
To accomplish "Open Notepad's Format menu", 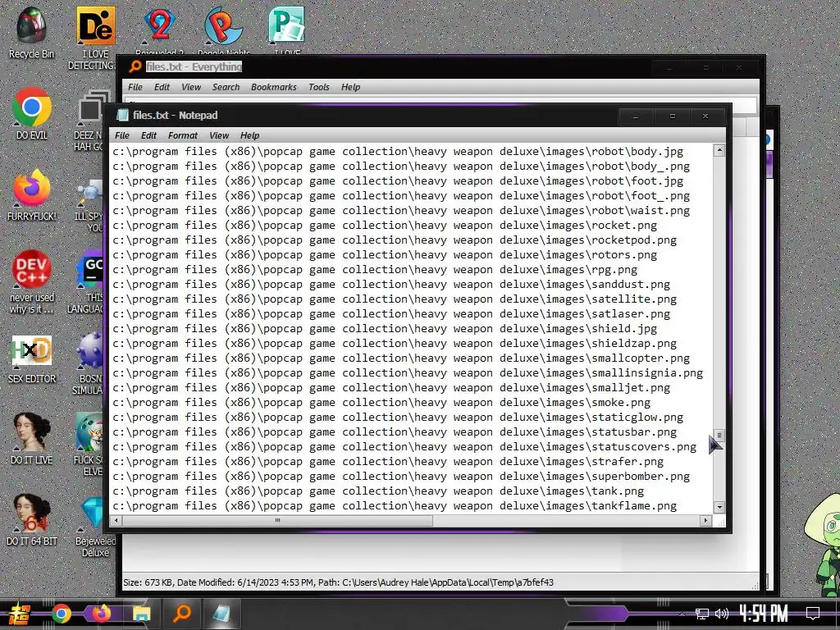I will click(183, 135).
